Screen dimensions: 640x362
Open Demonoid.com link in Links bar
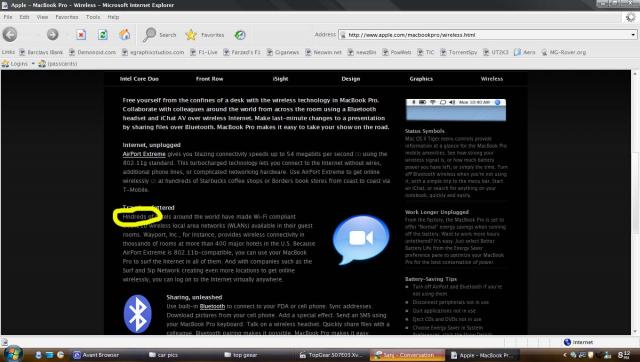click(93, 52)
